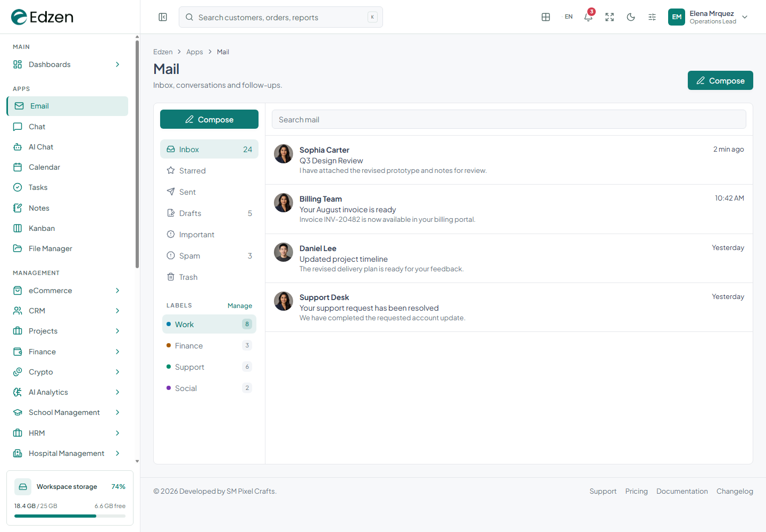Open the Chat app icon in the sidebar
The height and width of the screenshot is (532, 766).
pos(18,127)
